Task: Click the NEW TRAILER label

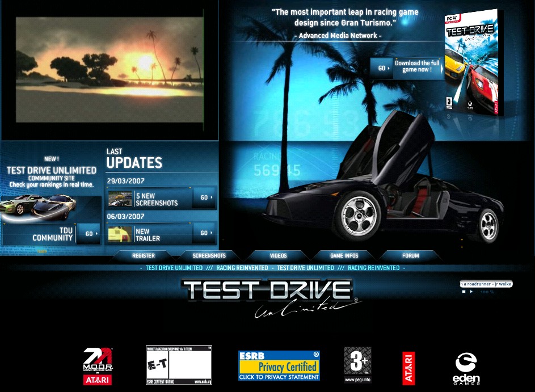Action: (148, 235)
